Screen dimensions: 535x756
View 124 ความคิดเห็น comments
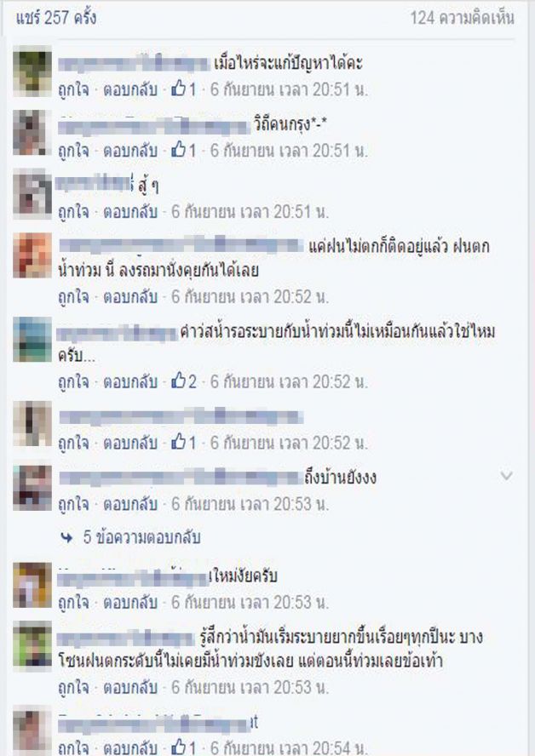pyautogui.click(x=462, y=18)
